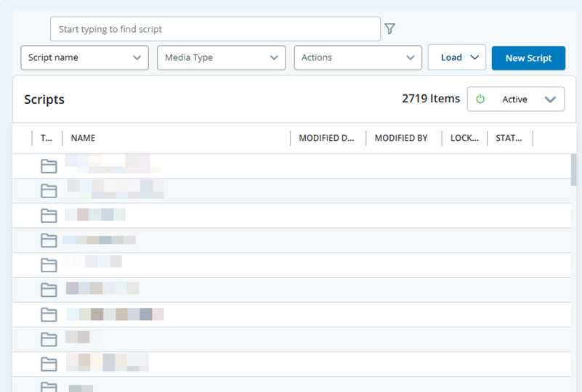Open the seventh row folder icon
Image resolution: width=582 pixels, height=392 pixels.
49,314
